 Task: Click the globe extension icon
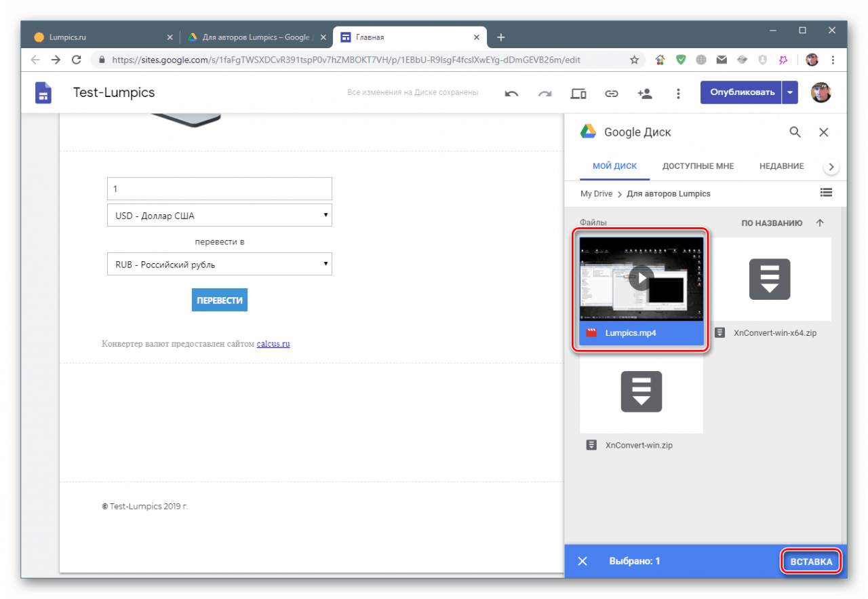(701, 60)
